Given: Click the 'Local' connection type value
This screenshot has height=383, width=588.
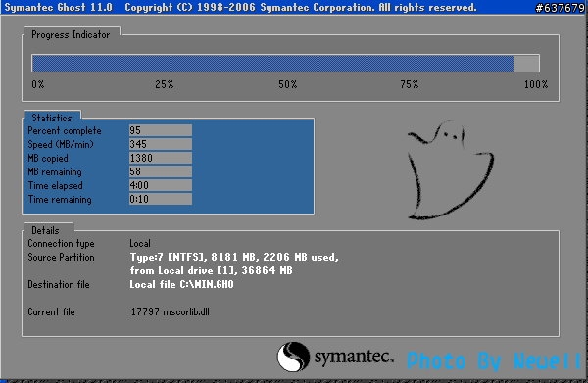Looking at the screenshot, I should pyautogui.click(x=140, y=244).
